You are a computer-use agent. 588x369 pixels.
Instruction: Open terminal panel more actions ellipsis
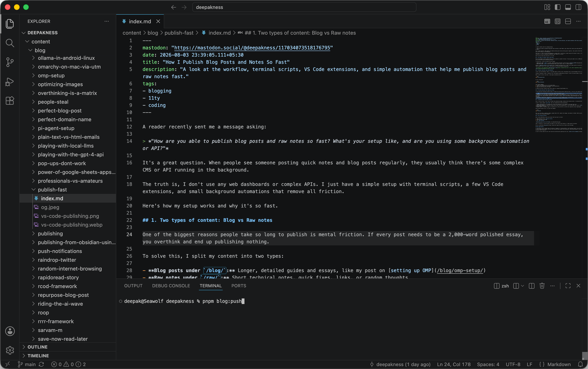click(x=552, y=286)
